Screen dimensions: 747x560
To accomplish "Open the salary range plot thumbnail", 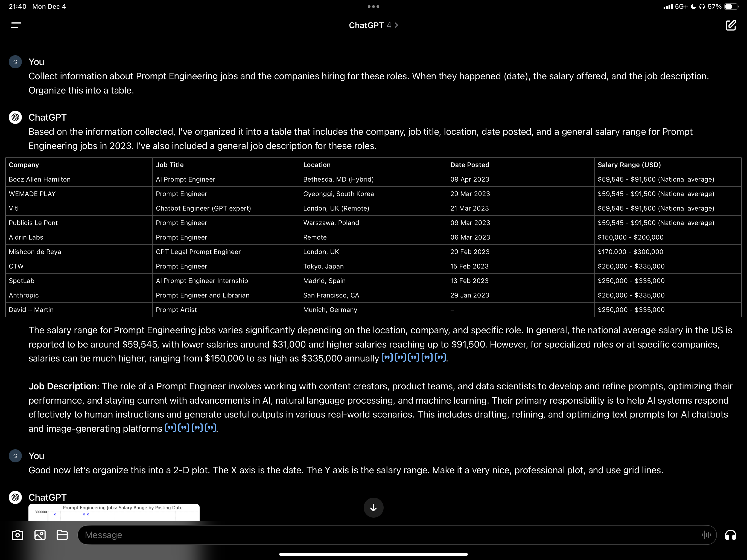I will pos(114,512).
